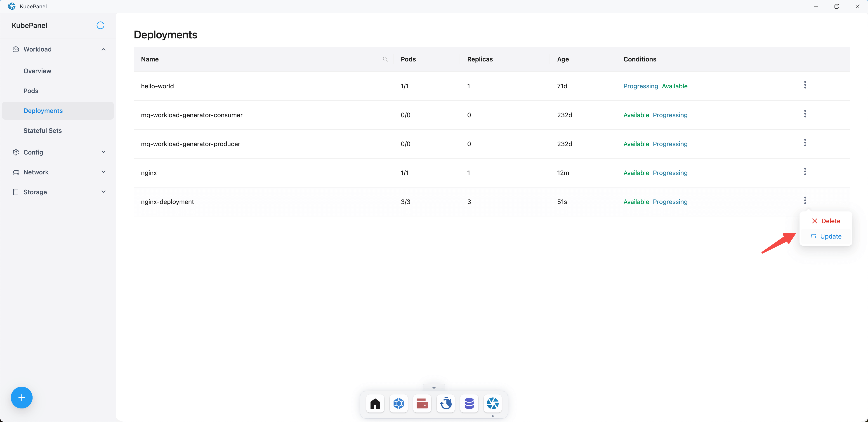The width and height of the screenshot is (868, 422).
Task: Expand the Config sidebar section
Action: [104, 152]
